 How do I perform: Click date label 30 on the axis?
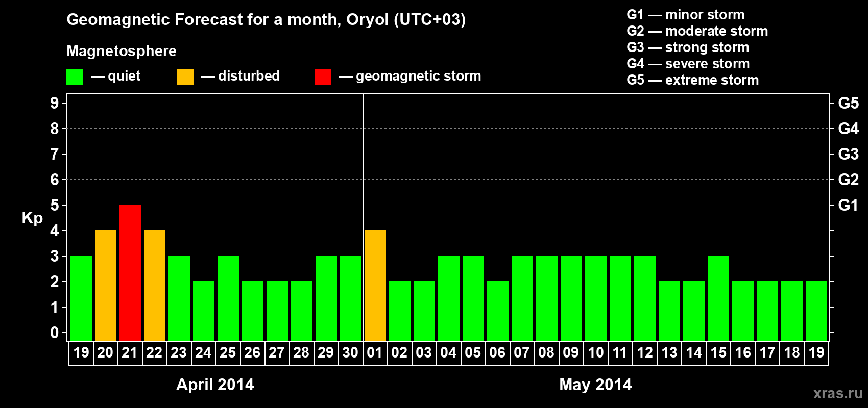point(350,353)
